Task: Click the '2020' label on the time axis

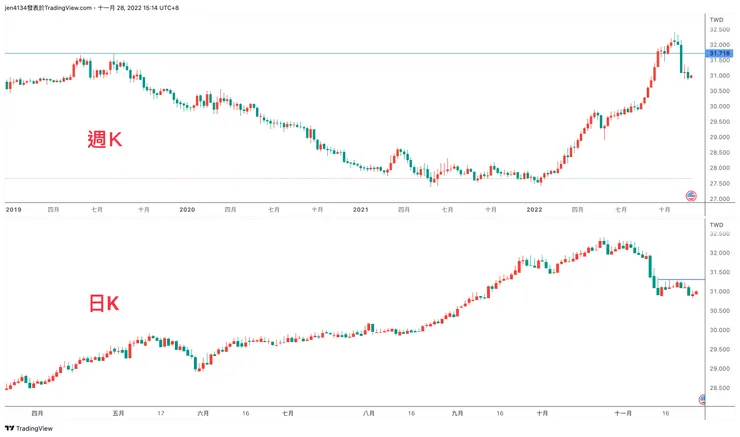Action: coord(187,210)
